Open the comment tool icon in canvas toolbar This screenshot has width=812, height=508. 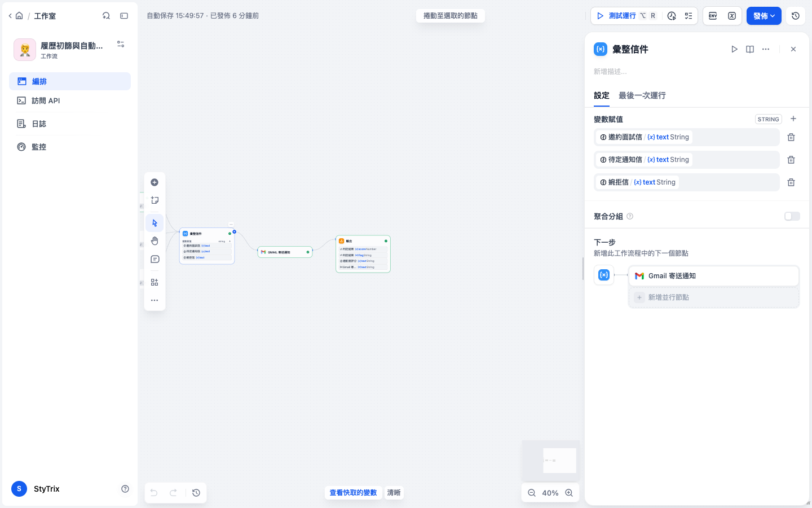click(155, 259)
